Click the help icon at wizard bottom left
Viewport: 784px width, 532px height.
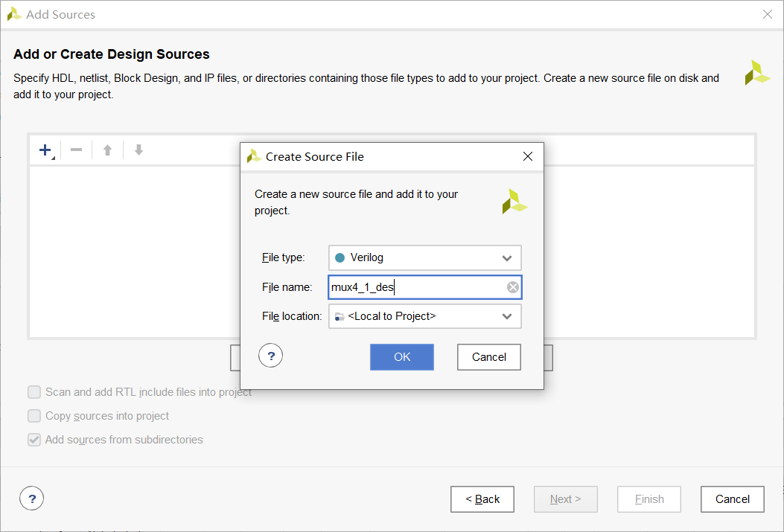[31, 499]
